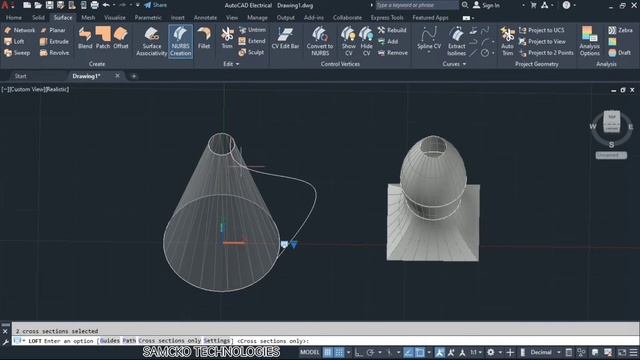The image size is (640, 360).
Task: Click Project to View
Action: pyautogui.click(x=542, y=42)
